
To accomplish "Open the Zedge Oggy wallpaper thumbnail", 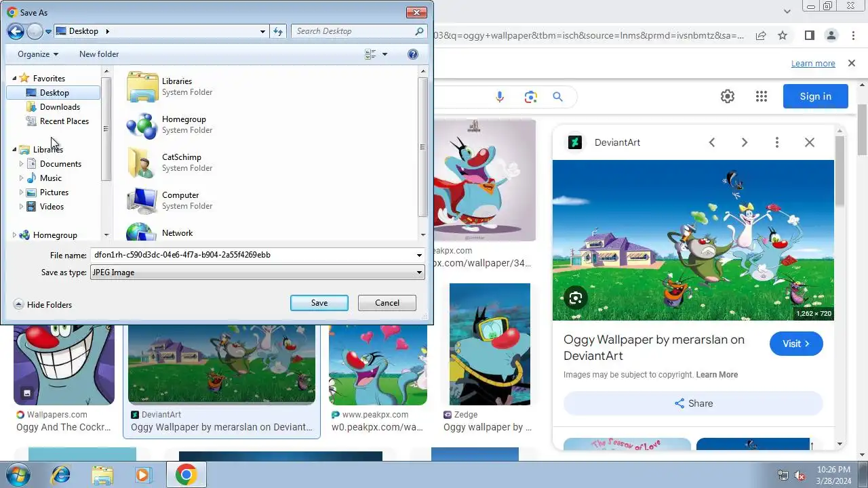I will pos(490,344).
